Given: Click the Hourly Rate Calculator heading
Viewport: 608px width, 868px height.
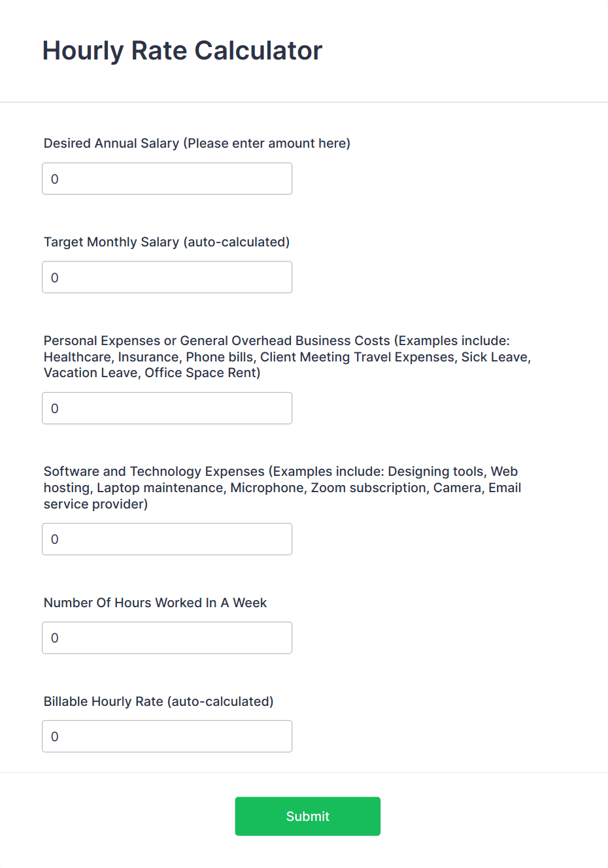Looking at the screenshot, I should click(182, 50).
